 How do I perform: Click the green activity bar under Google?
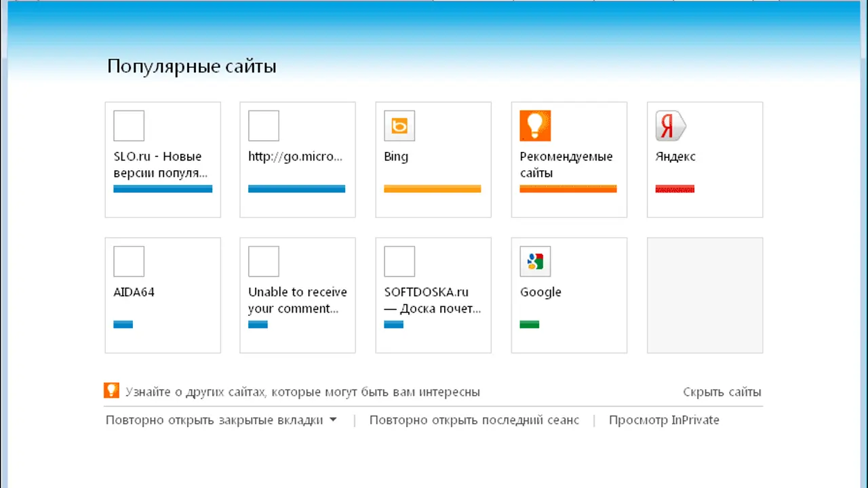click(529, 325)
